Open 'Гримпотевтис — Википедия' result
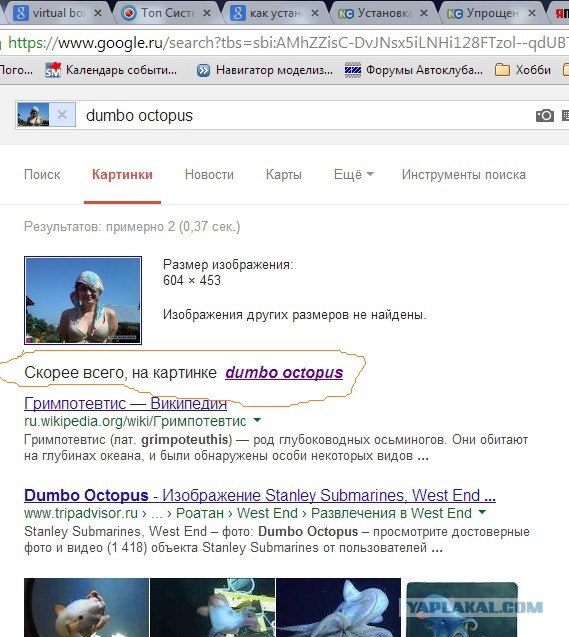Viewport: 569px width, 637px height. [x=125, y=403]
